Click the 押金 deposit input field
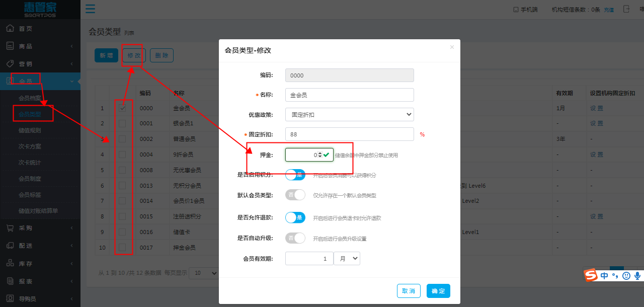The width and height of the screenshot is (644, 307). point(309,155)
